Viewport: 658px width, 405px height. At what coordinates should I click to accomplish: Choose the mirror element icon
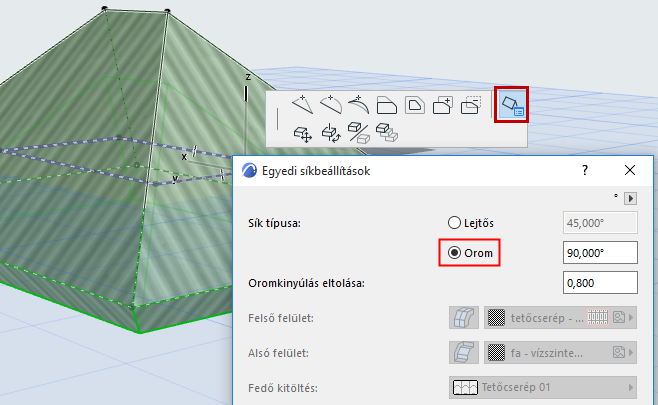(359, 133)
